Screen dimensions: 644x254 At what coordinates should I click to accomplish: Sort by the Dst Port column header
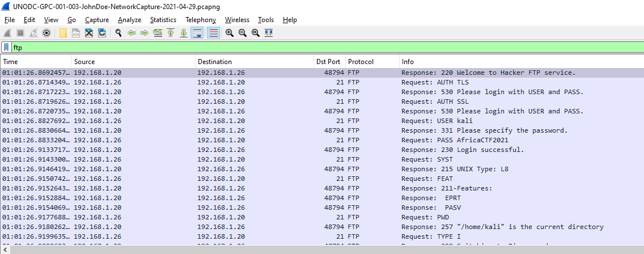pos(328,62)
